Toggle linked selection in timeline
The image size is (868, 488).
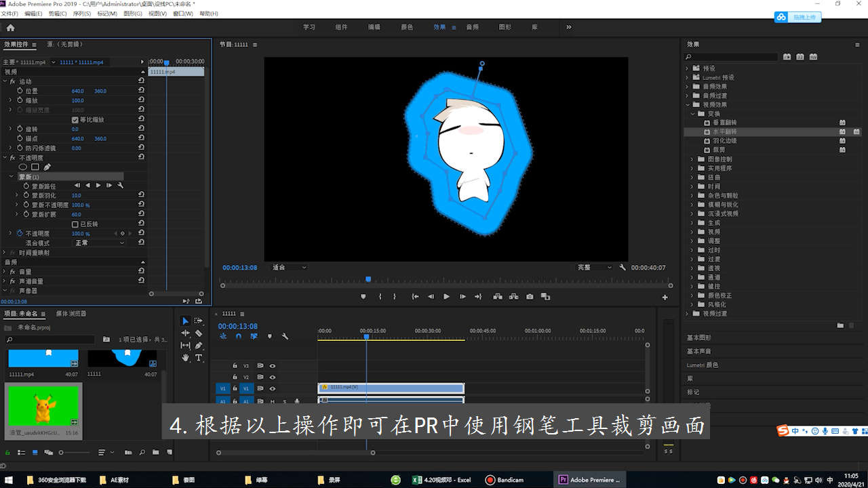point(254,336)
